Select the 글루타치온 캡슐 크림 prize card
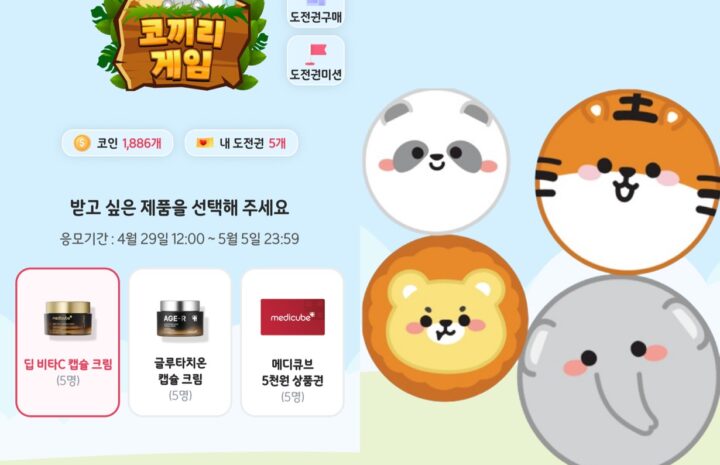This screenshot has height=465, width=720. coord(180,342)
